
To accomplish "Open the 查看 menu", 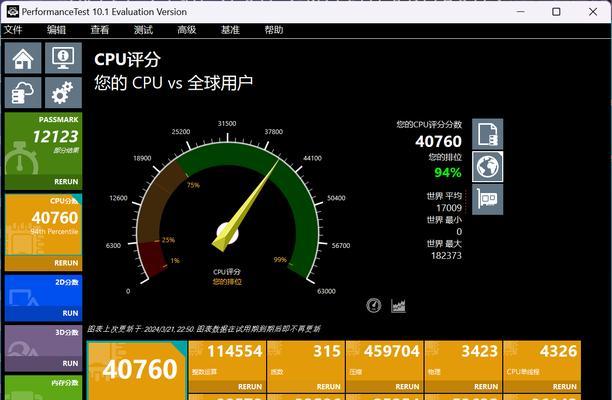I will click(x=100, y=30).
